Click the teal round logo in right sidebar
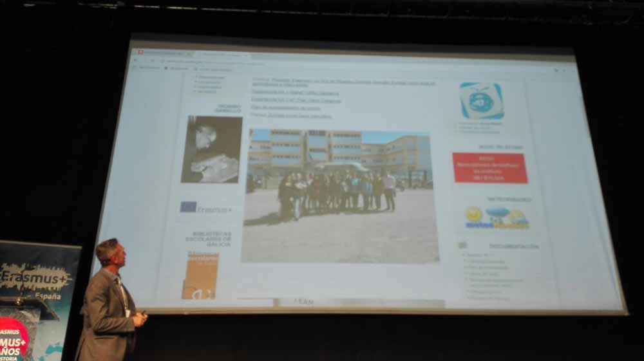The height and width of the screenshot is (361, 644). tap(481, 100)
